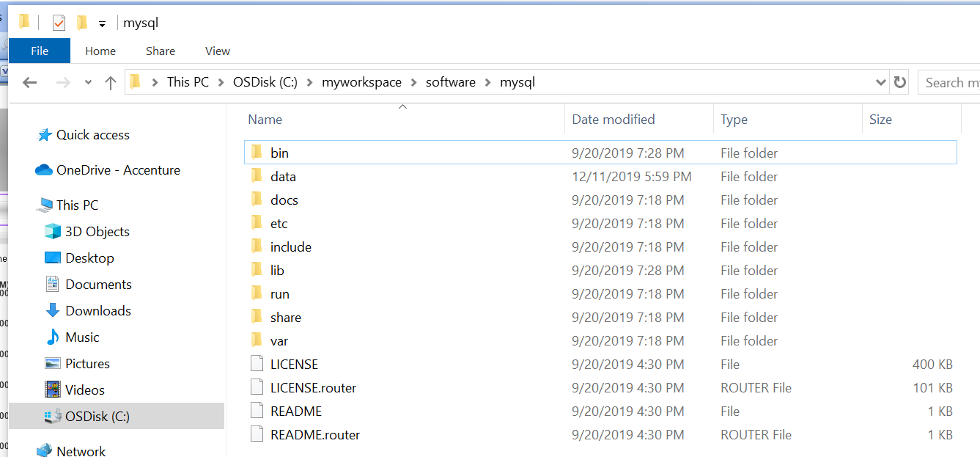The height and width of the screenshot is (457, 980).
Task: Click the Back navigation arrow
Action: pyautogui.click(x=30, y=83)
